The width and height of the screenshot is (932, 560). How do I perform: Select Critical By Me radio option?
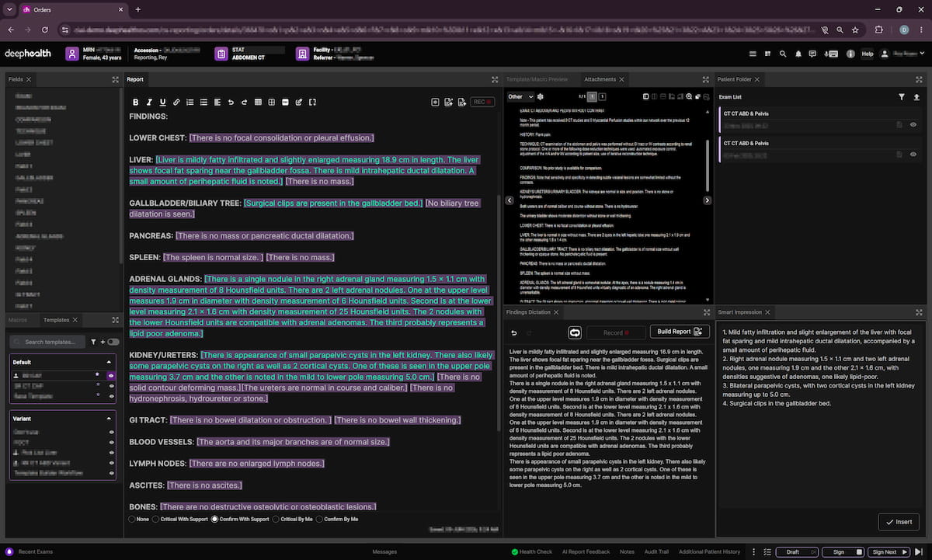(x=277, y=519)
